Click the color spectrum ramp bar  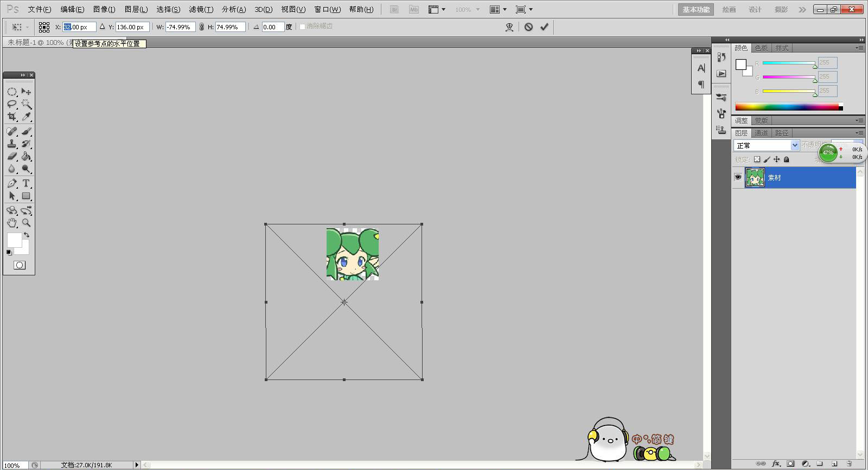[787, 107]
